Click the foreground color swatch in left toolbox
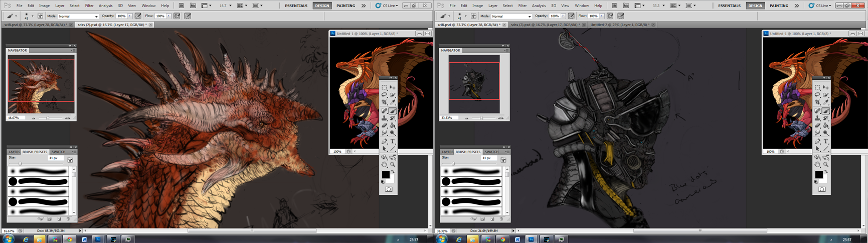The image size is (868, 243). [x=386, y=174]
